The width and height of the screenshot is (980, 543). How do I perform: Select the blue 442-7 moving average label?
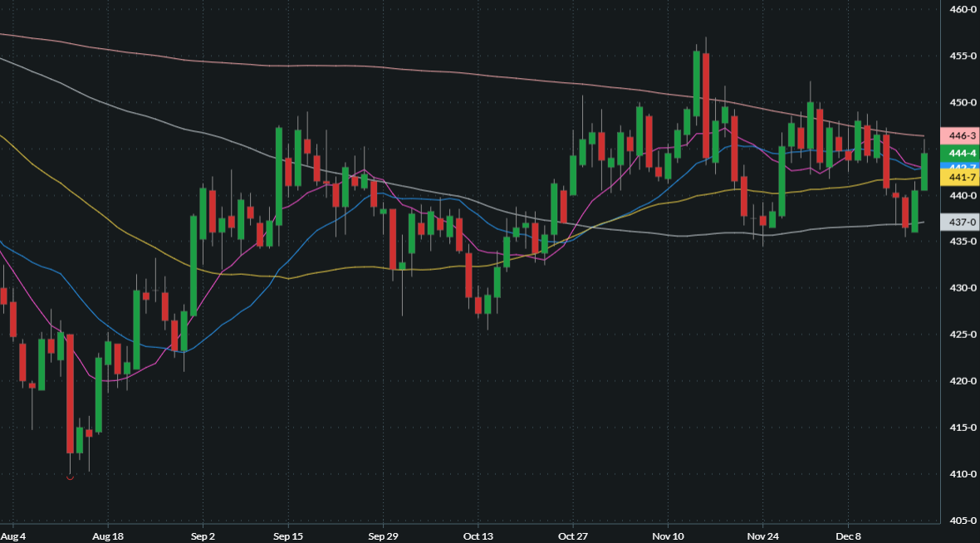pyautogui.click(x=961, y=166)
